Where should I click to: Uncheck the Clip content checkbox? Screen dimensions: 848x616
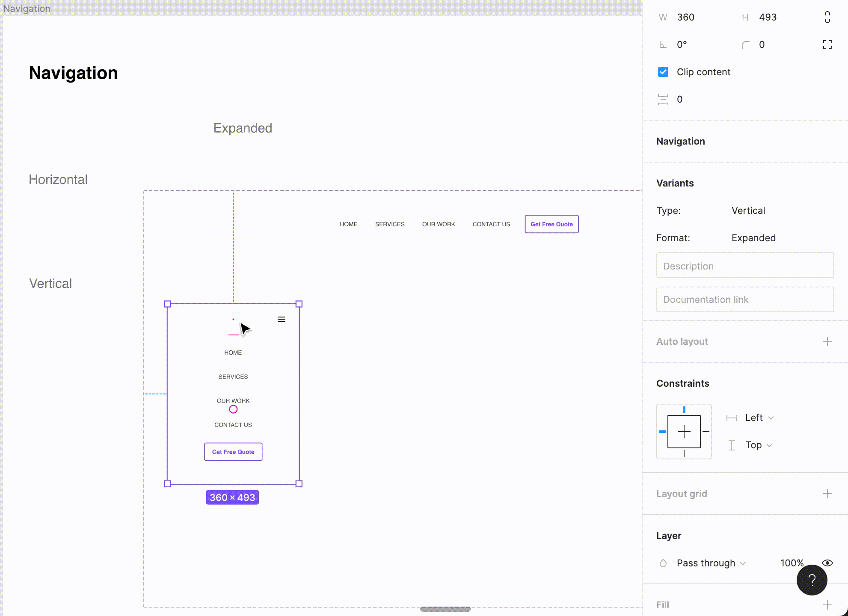pyautogui.click(x=663, y=72)
